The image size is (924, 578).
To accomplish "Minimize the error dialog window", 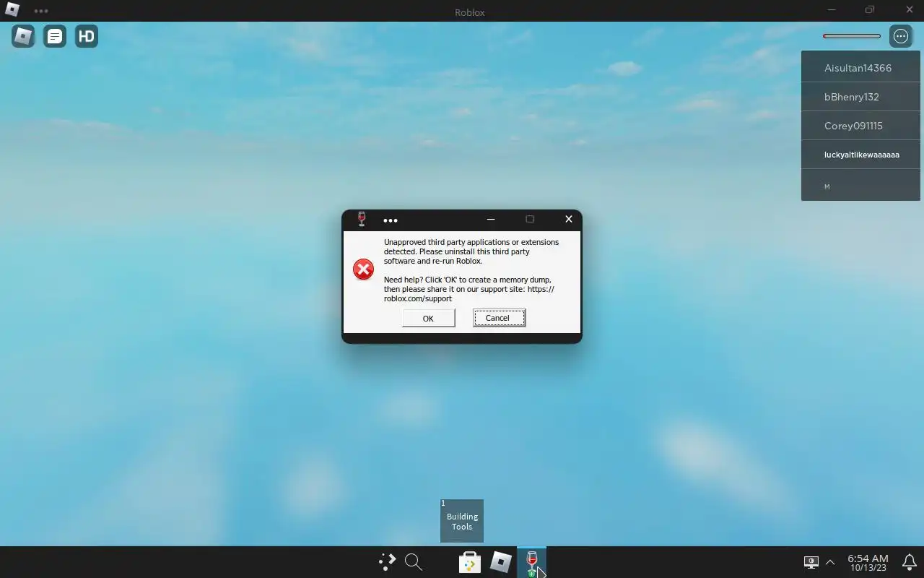I will 491,219.
